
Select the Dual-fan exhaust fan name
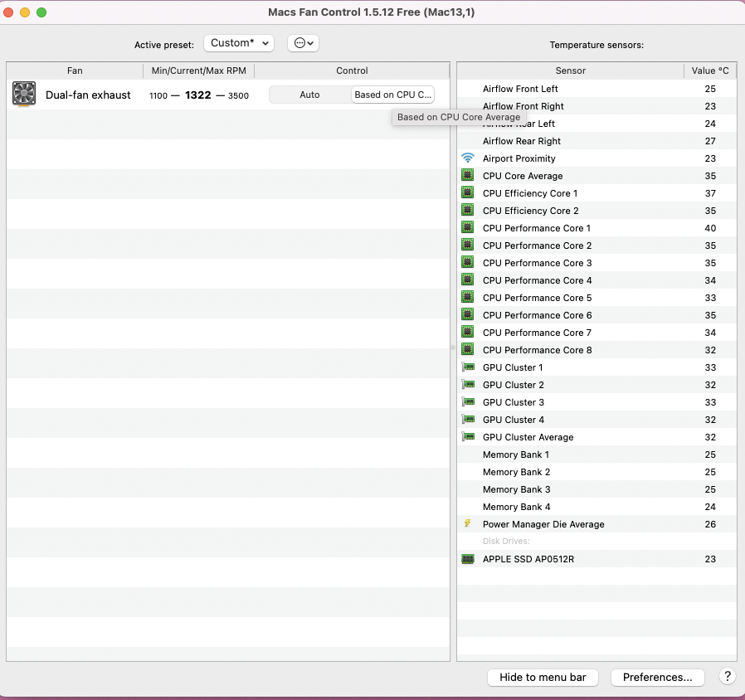point(88,95)
